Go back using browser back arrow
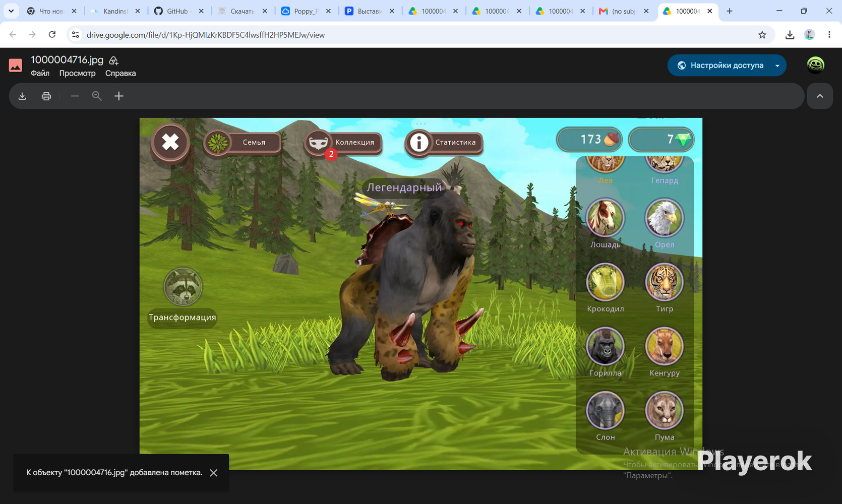 pos(13,35)
